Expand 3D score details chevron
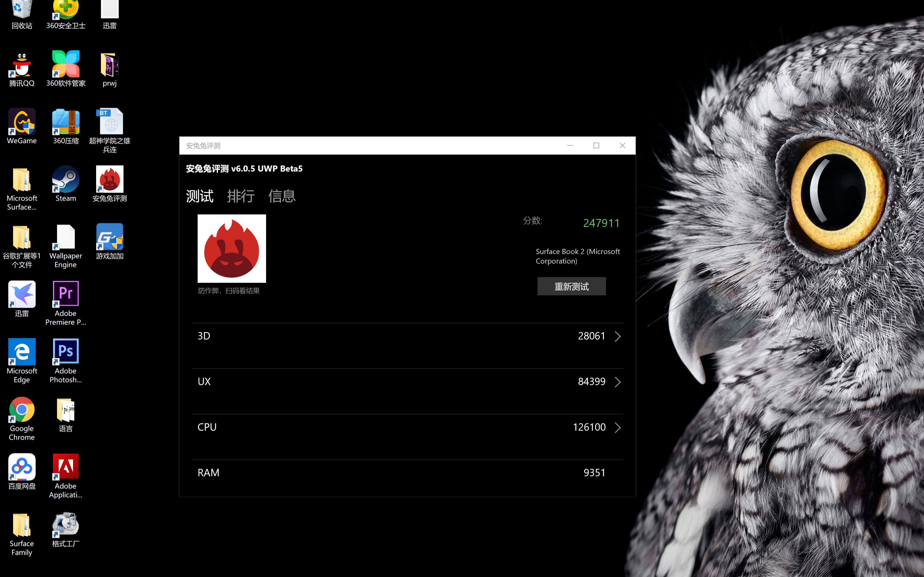 point(617,336)
